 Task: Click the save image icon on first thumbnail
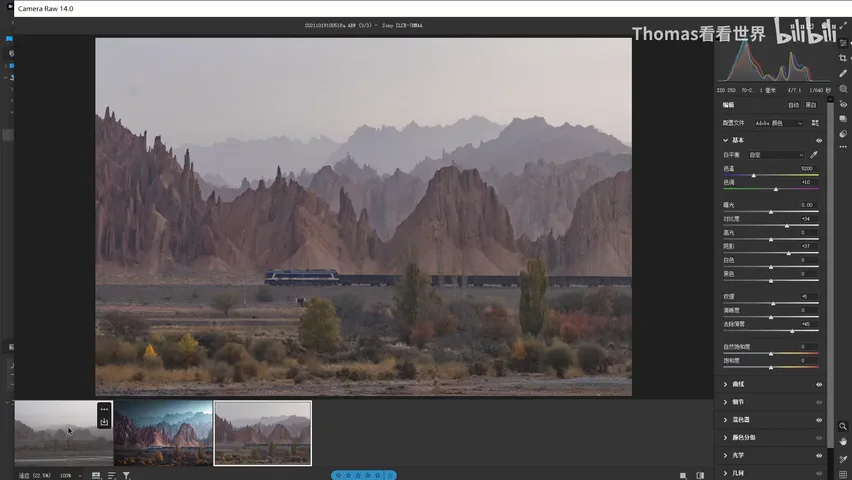pyautogui.click(x=104, y=422)
